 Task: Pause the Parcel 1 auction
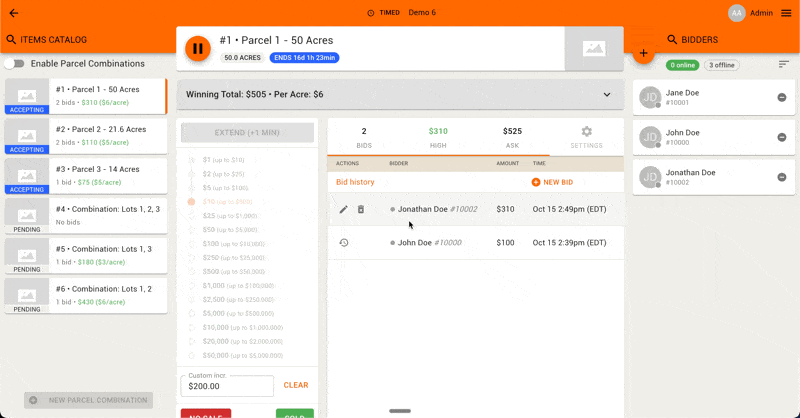198,48
